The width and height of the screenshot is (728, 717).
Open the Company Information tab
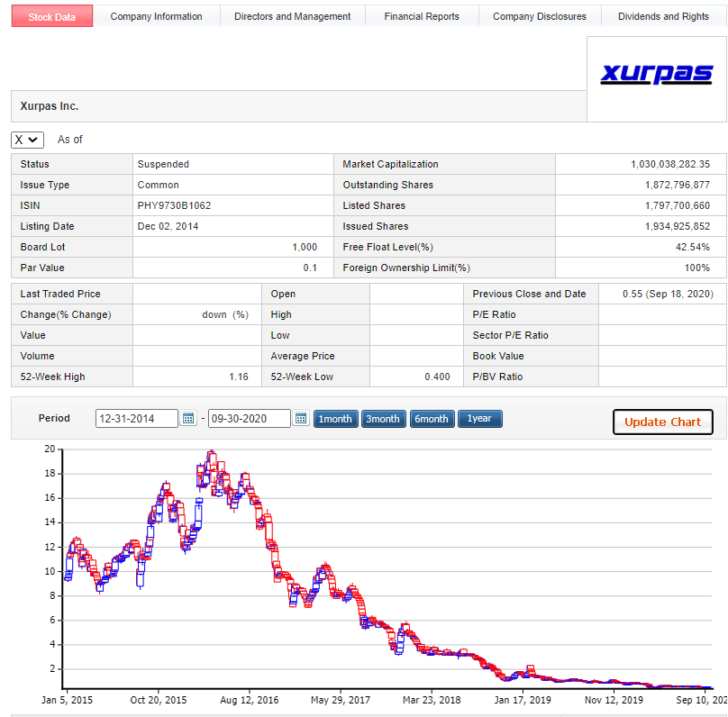[156, 17]
